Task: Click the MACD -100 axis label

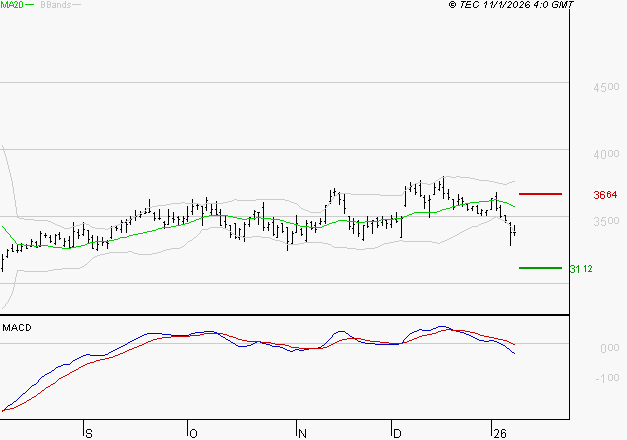Action: (607, 378)
